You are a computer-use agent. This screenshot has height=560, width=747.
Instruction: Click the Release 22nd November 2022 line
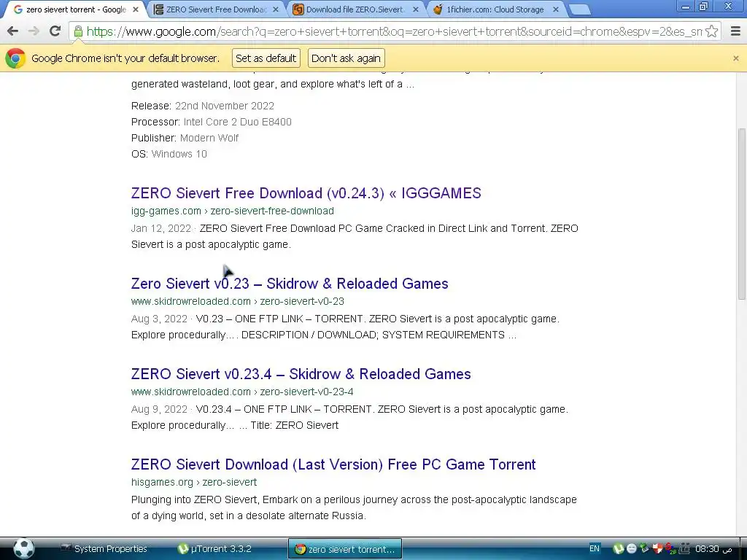click(203, 106)
